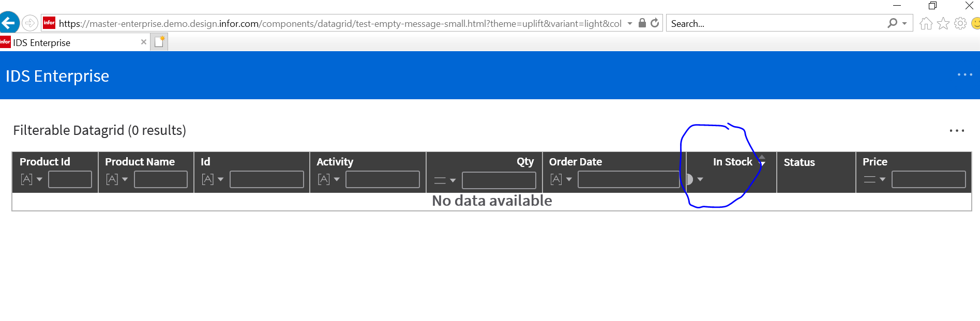The height and width of the screenshot is (321, 980).
Task: Click the browser Forward arrow button
Action: pyautogui.click(x=30, y=23)
